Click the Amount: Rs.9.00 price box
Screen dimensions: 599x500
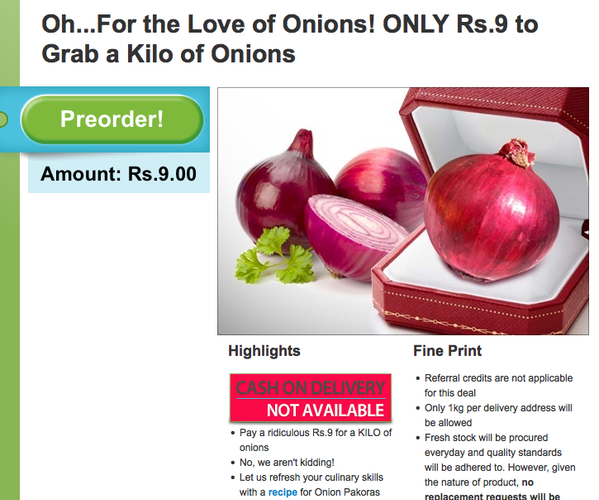[x=119, y=173]
